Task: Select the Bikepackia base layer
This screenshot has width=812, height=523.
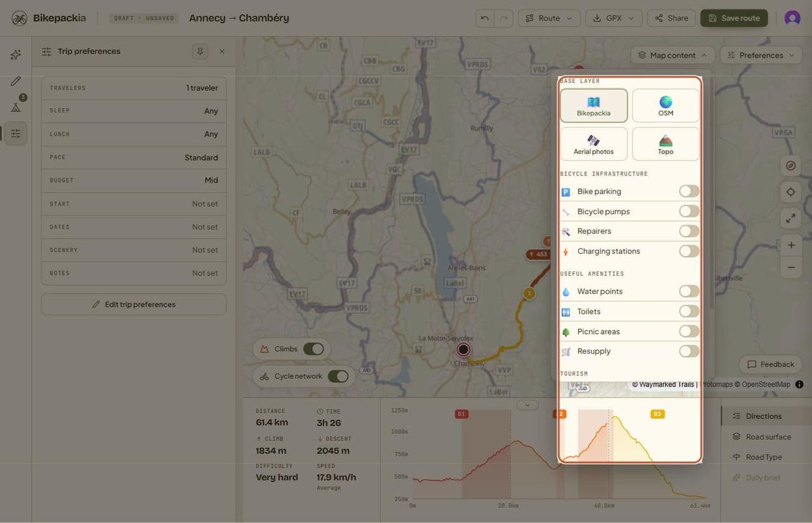Action: (594, 105)
